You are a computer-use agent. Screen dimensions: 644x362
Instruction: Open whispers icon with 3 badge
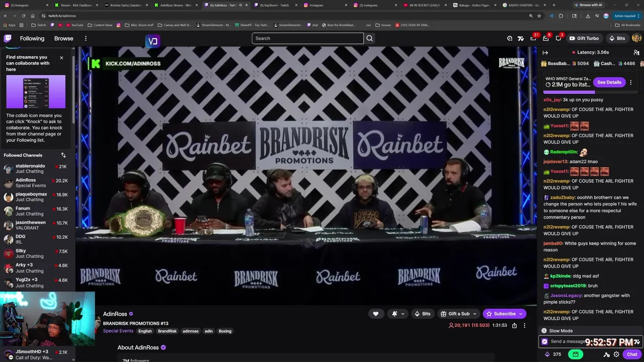point(558,38)
